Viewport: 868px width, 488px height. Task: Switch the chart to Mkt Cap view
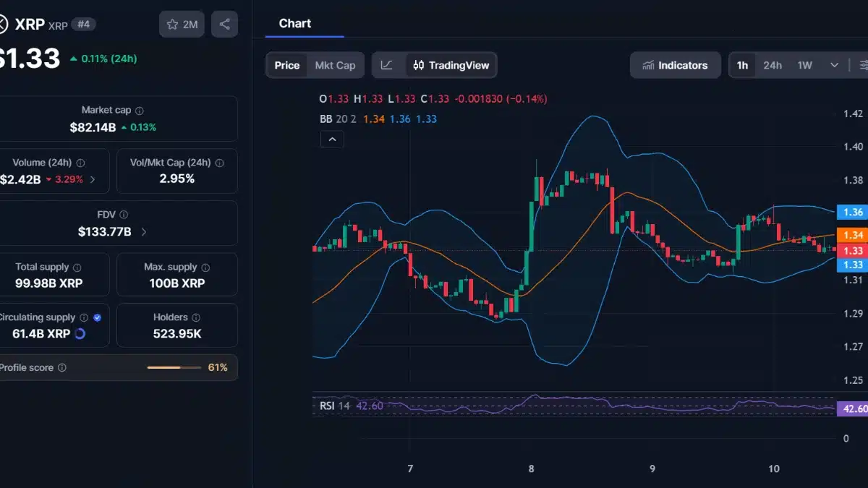tap(335, 65)
